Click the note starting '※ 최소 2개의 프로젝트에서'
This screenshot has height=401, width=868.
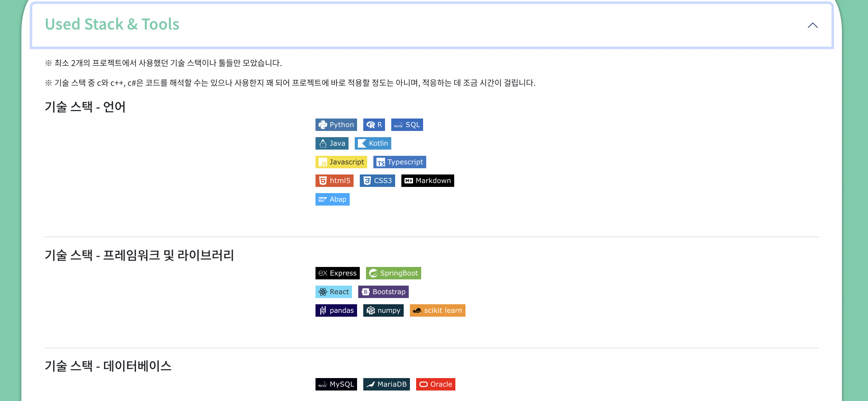click(x=163, y=63)
